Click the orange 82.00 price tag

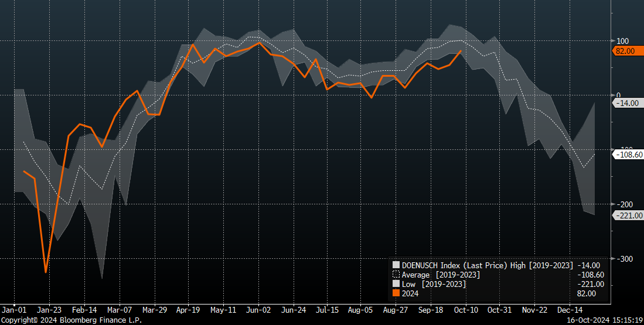click(x=625, y=51)
